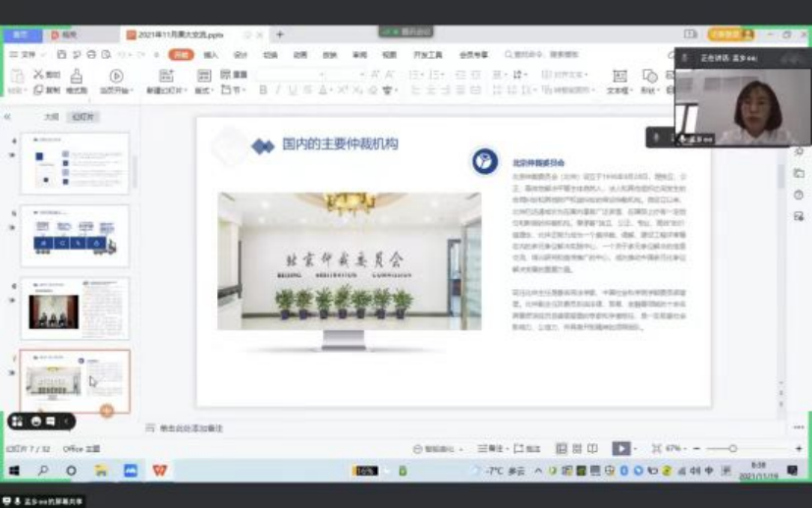812x509 pixels.
Task: Click the Cut scissors icon
Action: (x=39, y=75)
